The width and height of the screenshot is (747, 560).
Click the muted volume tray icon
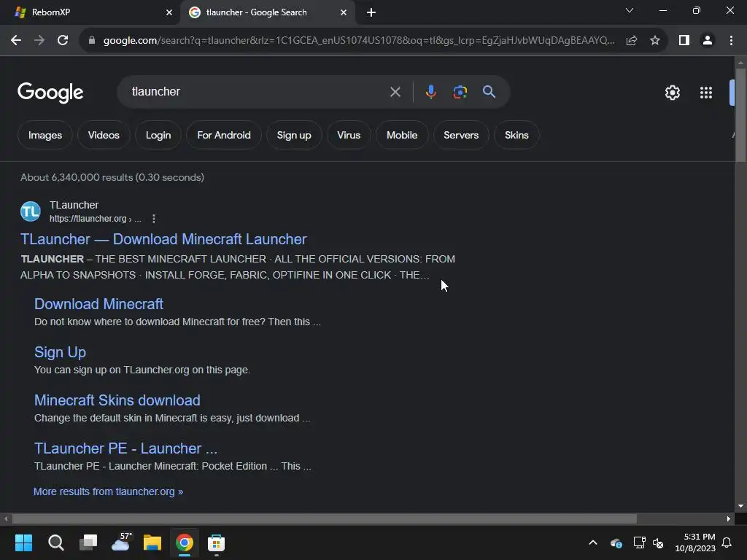pos(658,542)
